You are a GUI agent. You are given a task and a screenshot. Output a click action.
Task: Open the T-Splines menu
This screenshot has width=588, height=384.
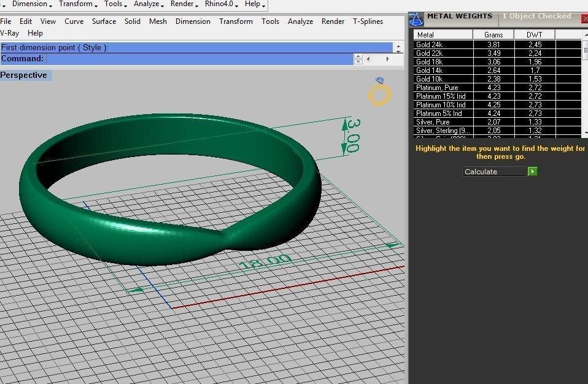[x=368, y=21]
